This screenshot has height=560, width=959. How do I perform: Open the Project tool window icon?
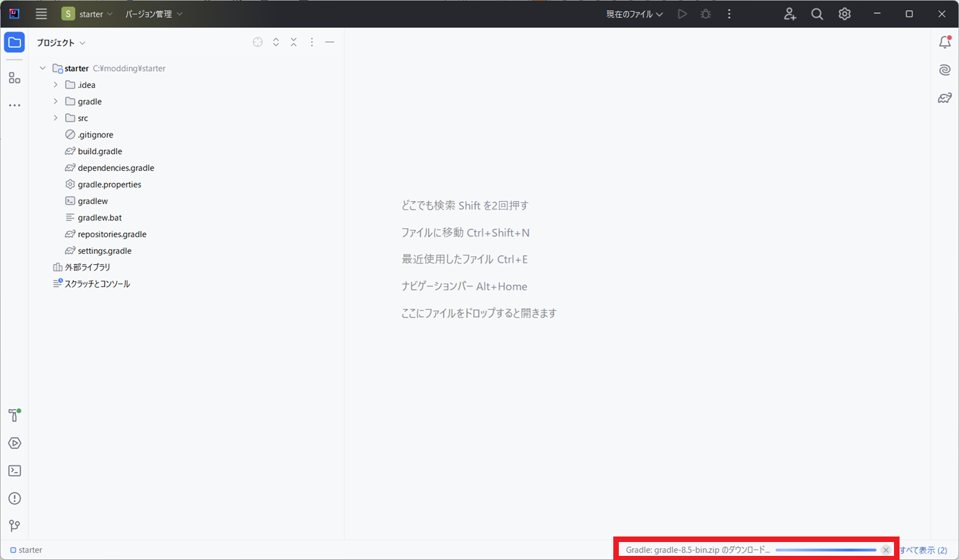pos(15,43)
